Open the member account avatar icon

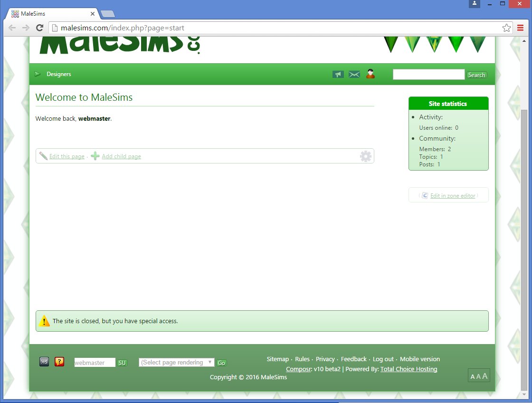(x=370, y=74)
